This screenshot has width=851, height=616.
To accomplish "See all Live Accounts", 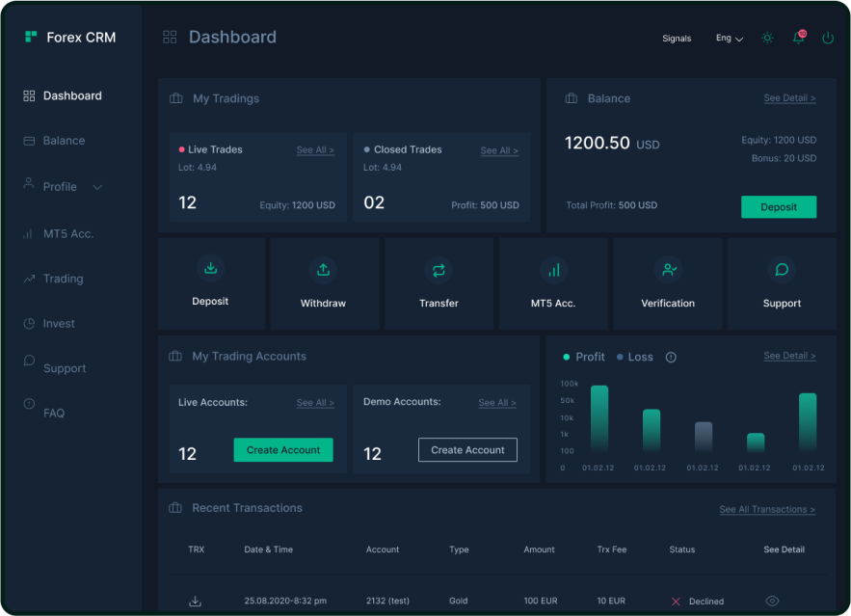I will [x=315, y=403].
